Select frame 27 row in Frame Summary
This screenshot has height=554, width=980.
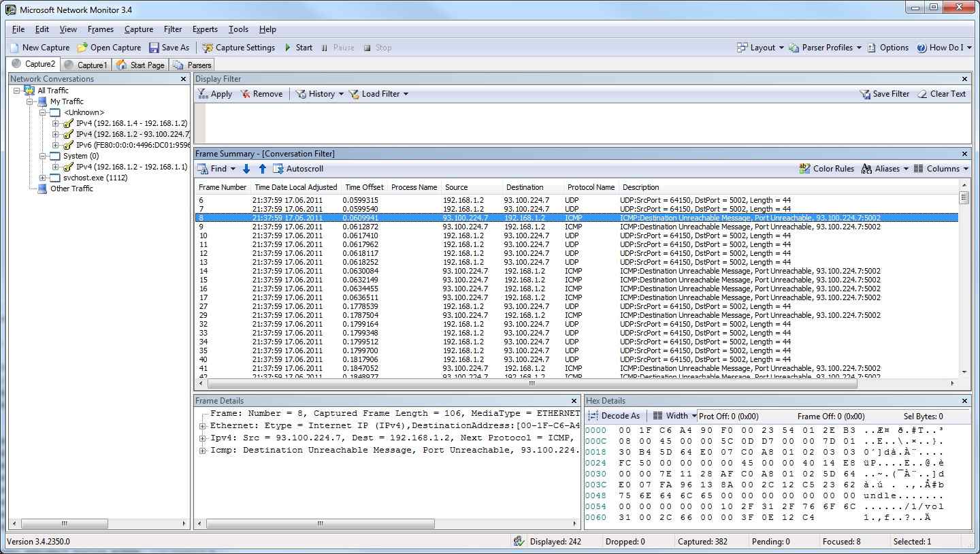pos(577,306)
